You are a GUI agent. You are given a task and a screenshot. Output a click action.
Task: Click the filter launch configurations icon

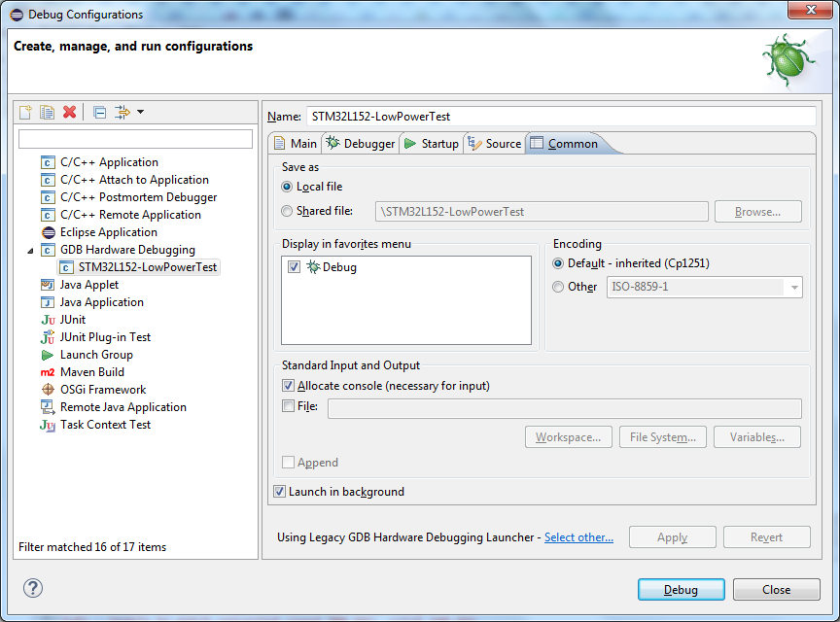point(122,112)
